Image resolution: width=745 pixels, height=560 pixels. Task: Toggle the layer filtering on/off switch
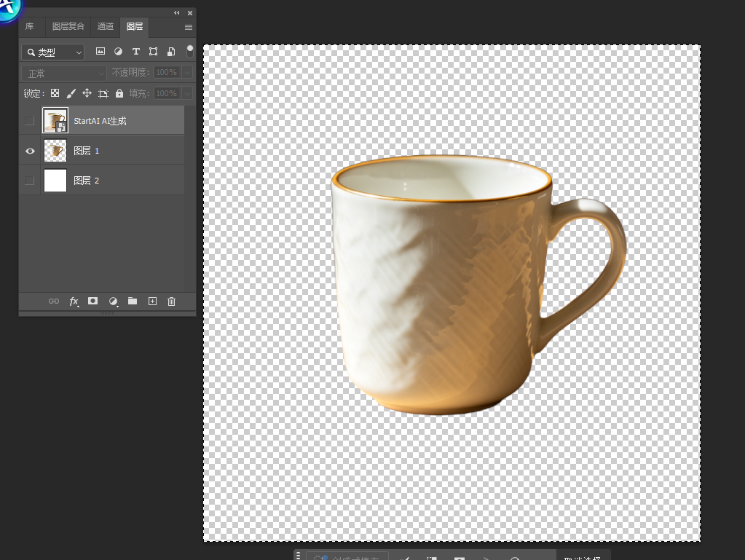(x=189, y=51)
